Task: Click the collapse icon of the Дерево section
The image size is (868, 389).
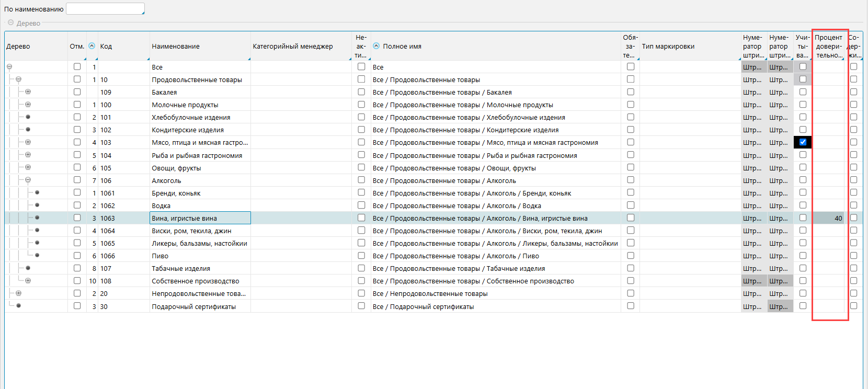Action: (x=10, y=22)
